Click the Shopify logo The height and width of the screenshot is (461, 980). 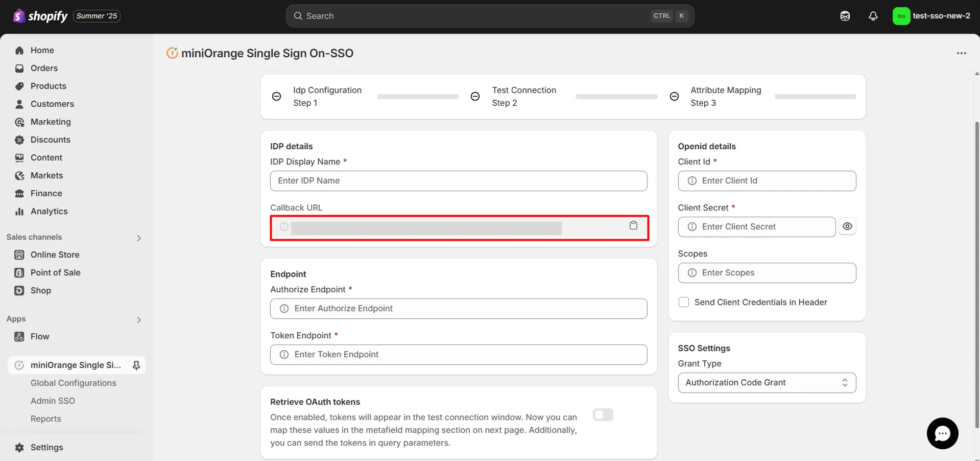click(40, 16)
